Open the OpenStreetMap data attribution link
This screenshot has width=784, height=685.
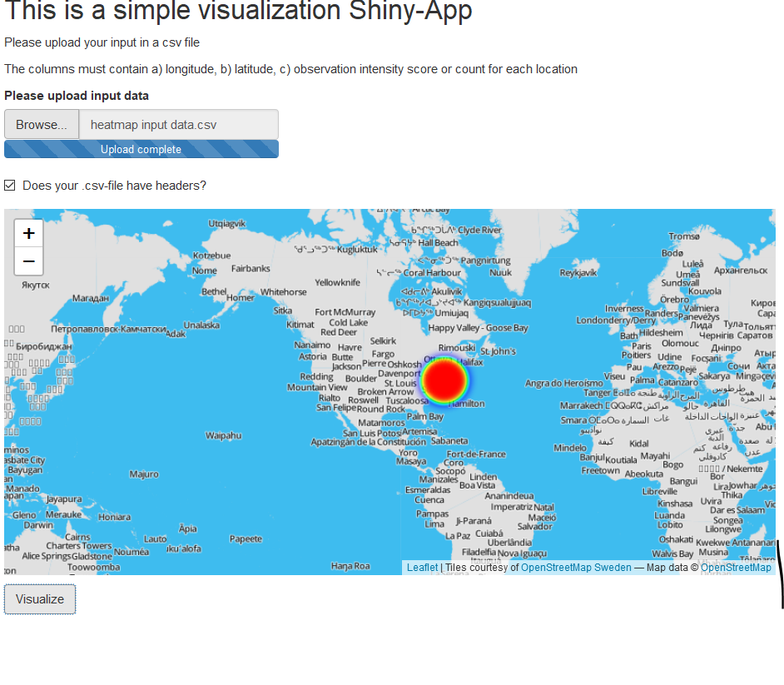pyautogui.click(x=736, y=568)
